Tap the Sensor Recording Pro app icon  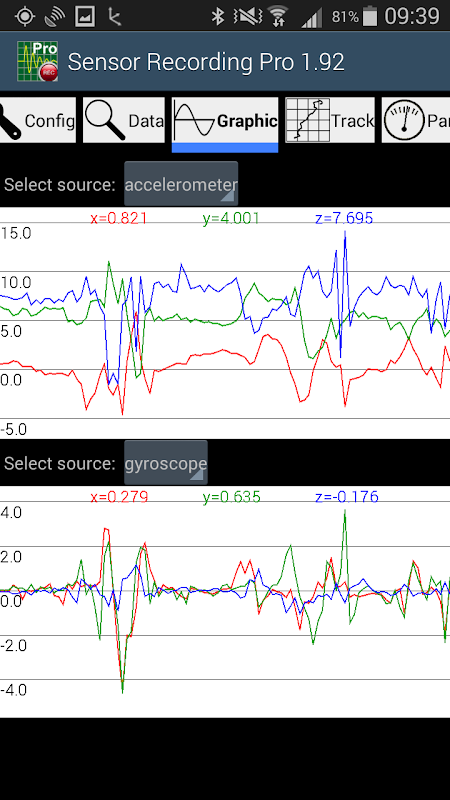37,61
